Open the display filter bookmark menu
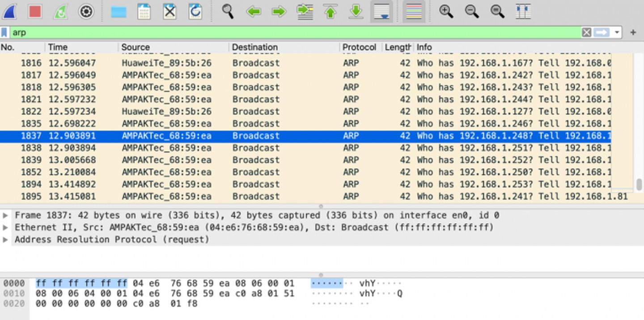The image size is (644, 320). point(4,33)
